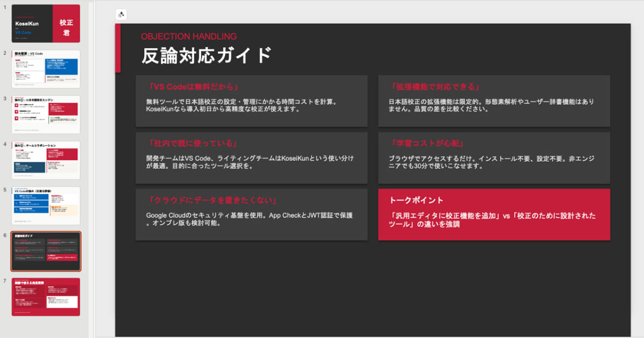The image size is (644, 338).
Task: Click the OBJECTION HANDLING label text
Action: point(188,37)
